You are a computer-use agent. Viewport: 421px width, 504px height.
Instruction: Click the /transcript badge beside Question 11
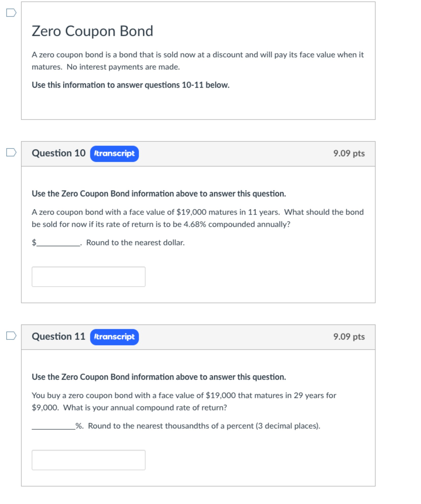click(115, 337)
